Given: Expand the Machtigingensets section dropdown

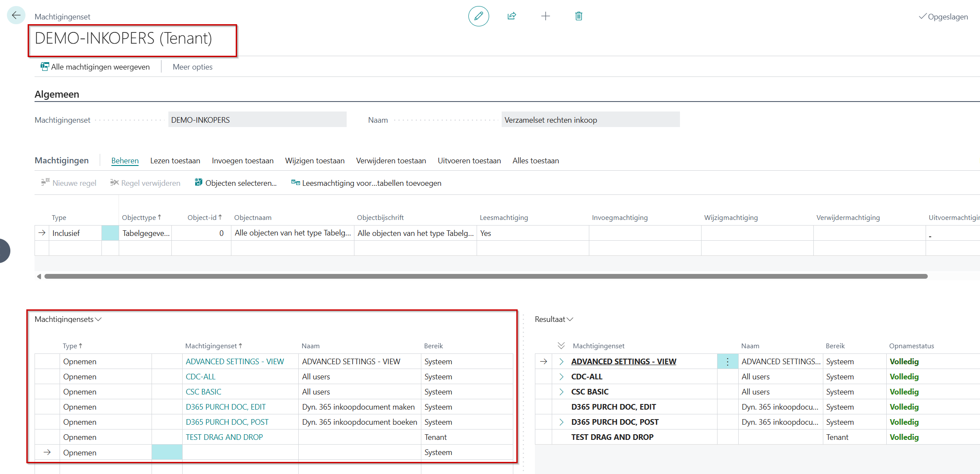Looking at the screenshot, I should 68,319.
